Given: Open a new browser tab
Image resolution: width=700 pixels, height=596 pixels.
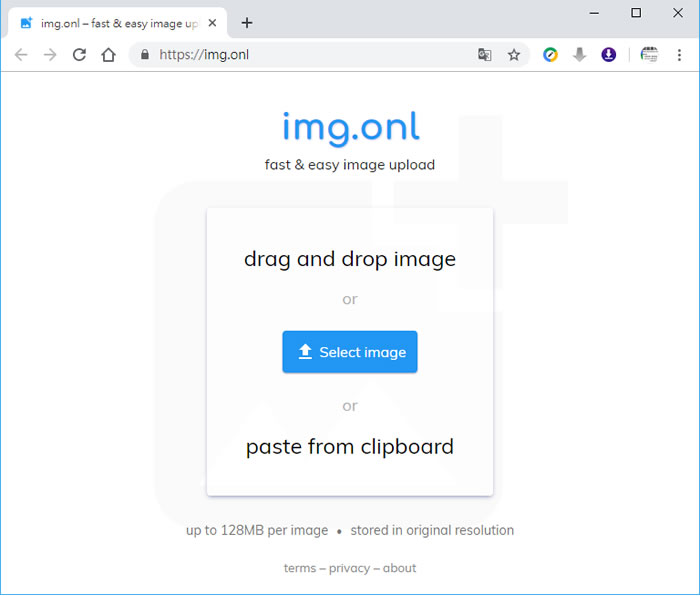Looking at the screenshot, I should [247, 23].
